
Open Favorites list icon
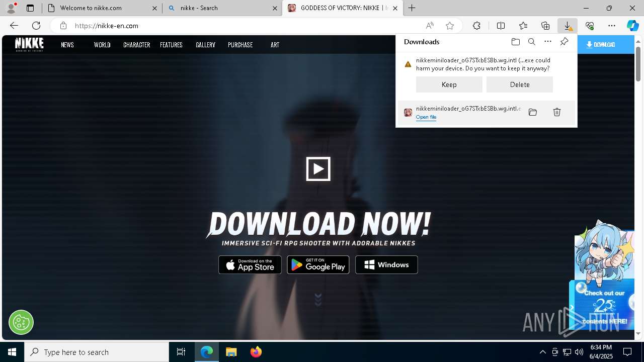point(523,26)
